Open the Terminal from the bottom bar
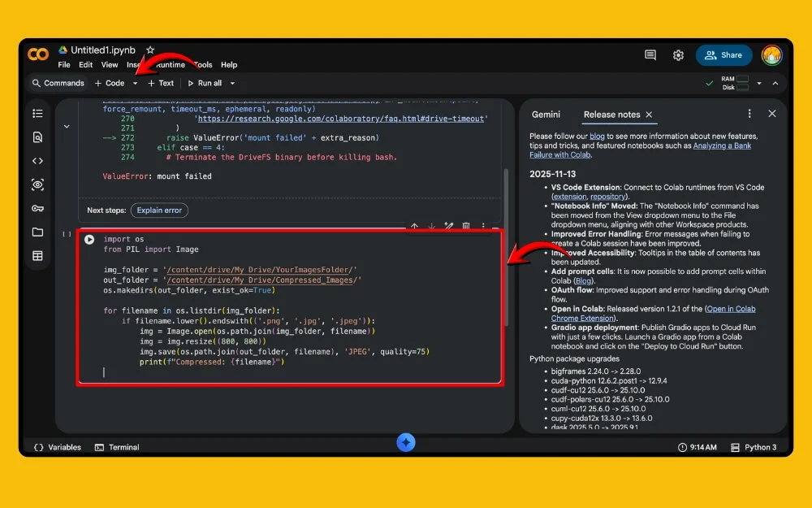 pyautogui.click(x=120, y=446)
